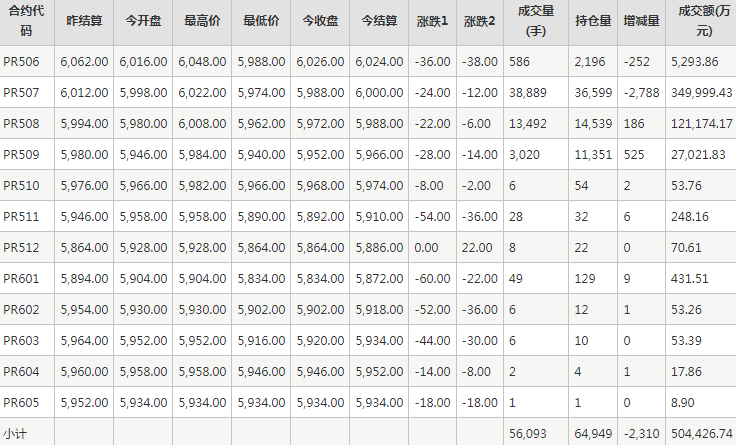Select the 涨跌1 column header
This screenshot has height=445, width=736.
click(432, 21)
